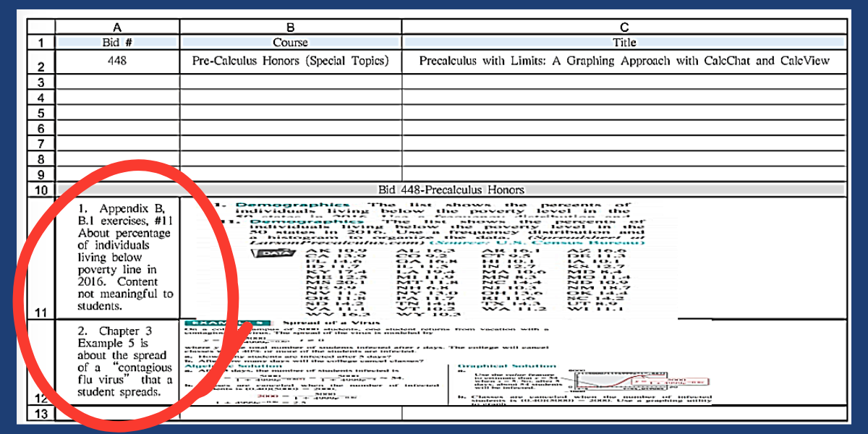Click the "Title" header cell

tap(624, 43)
